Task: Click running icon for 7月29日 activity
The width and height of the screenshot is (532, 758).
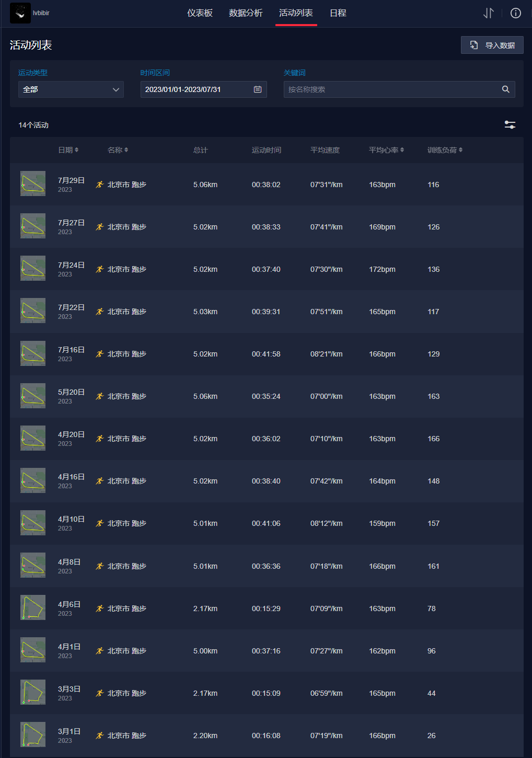Action: tap(100, 185)
